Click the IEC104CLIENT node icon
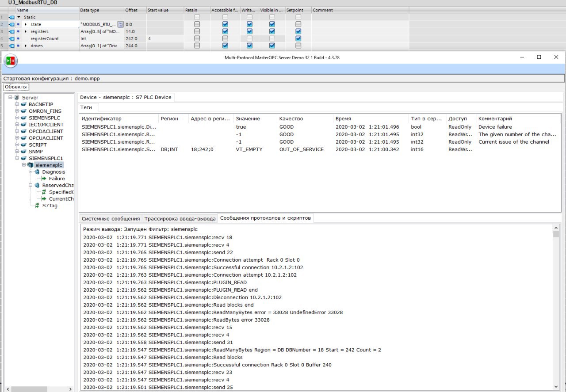The width and height of the screenshot is (566, 392). [23, 125]
